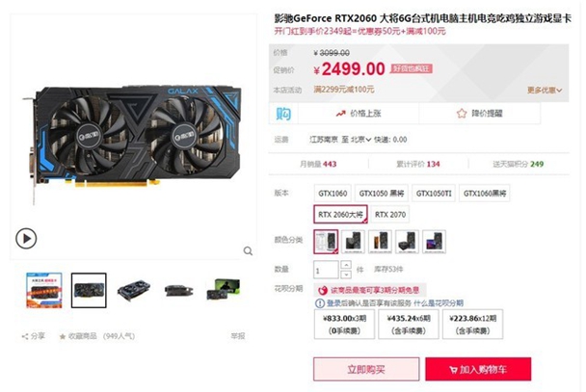Click the blue 购 shopping icon
Image resolution: width=586 pixels, height=392 pixels.
pos(283,114)
